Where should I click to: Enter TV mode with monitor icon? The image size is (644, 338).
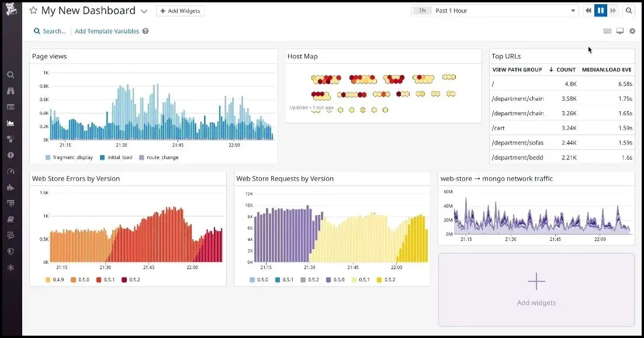[620, 31]
